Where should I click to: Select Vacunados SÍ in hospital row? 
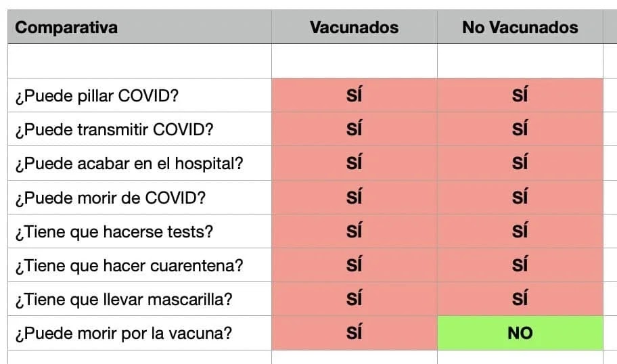point(354,163)
